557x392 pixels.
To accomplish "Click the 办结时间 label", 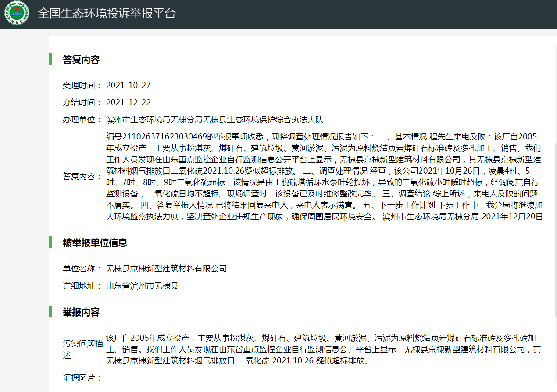I will click(x=82, y=103).
